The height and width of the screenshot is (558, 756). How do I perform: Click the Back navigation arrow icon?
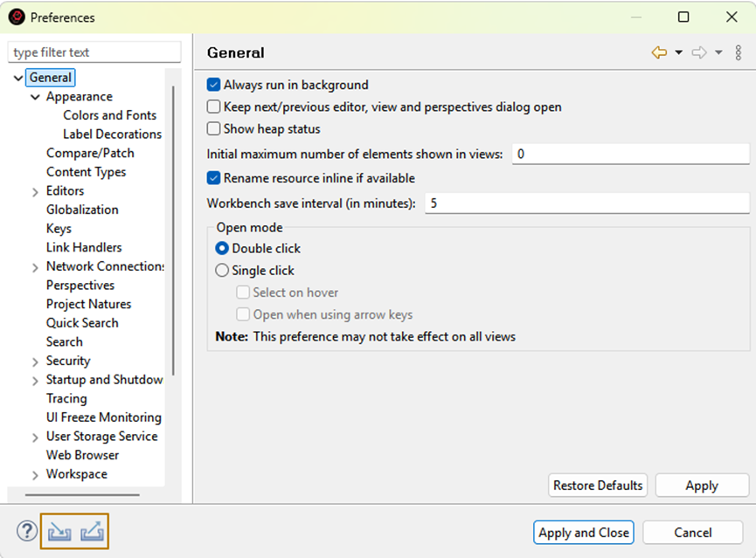(x=659, y=53)
